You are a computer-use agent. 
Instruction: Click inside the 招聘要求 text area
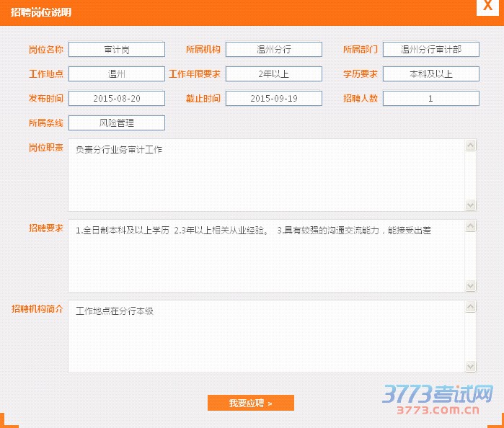267,256
